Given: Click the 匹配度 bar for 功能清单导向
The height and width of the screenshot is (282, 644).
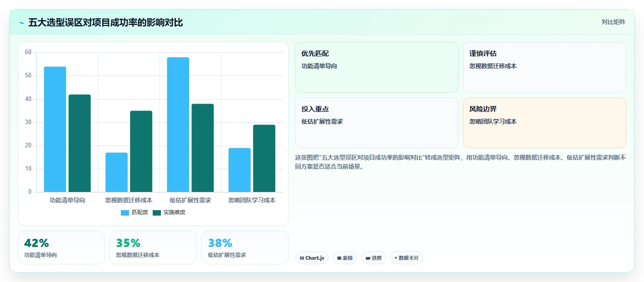Looking at the screenshot, I should 55,129.
